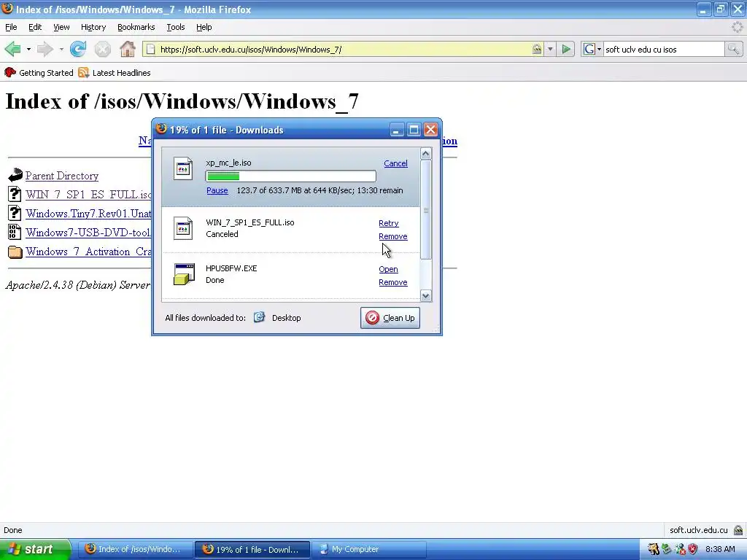747x560 pixels.
Task: Click the xp_mc_le.iso file icon
Action: [183, 168]
